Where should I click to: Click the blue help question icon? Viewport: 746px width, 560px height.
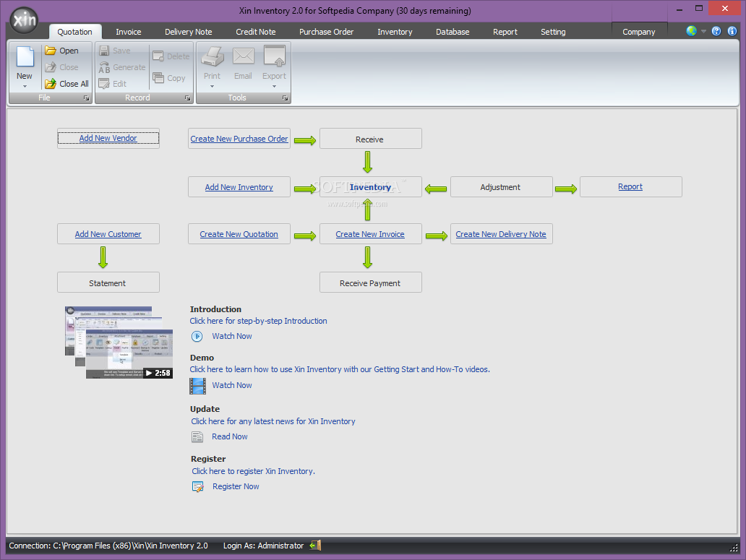pos(716,31)
